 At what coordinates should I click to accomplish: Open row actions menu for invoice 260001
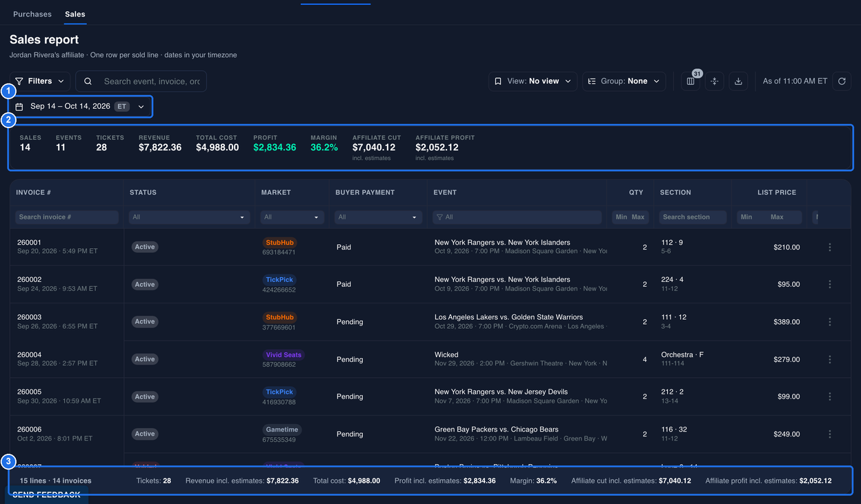click(x=829, y=247)
